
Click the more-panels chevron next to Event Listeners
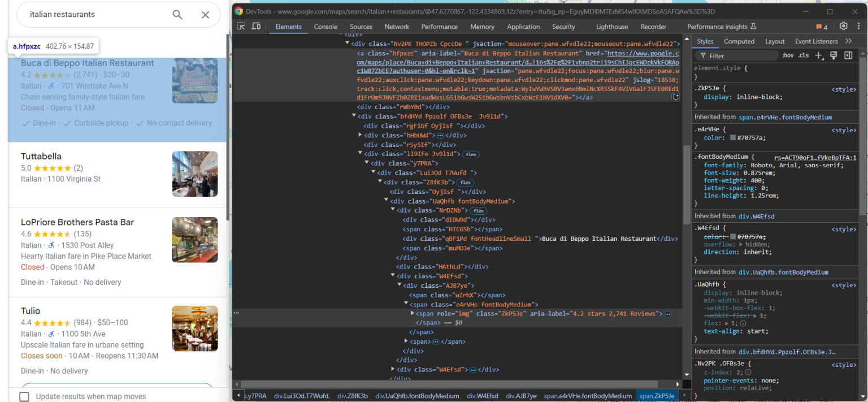point(850,41)
